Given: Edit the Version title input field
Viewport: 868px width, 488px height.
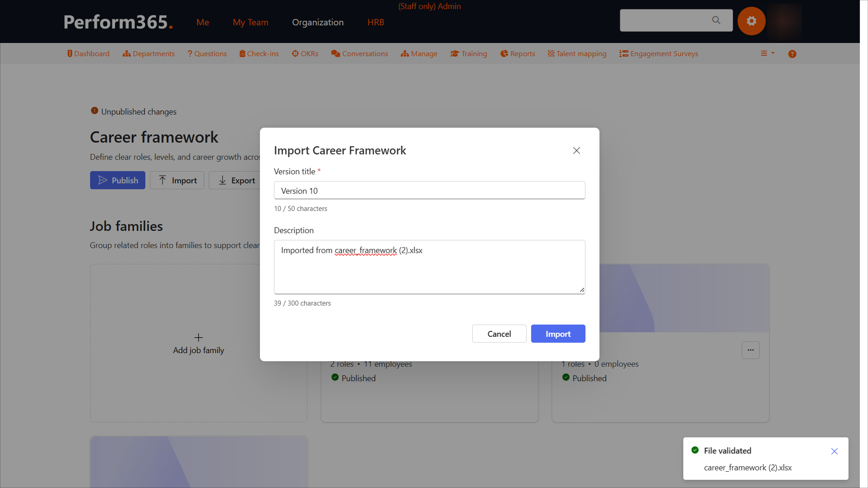Looking at the screenshot, I should click(429, 190).
